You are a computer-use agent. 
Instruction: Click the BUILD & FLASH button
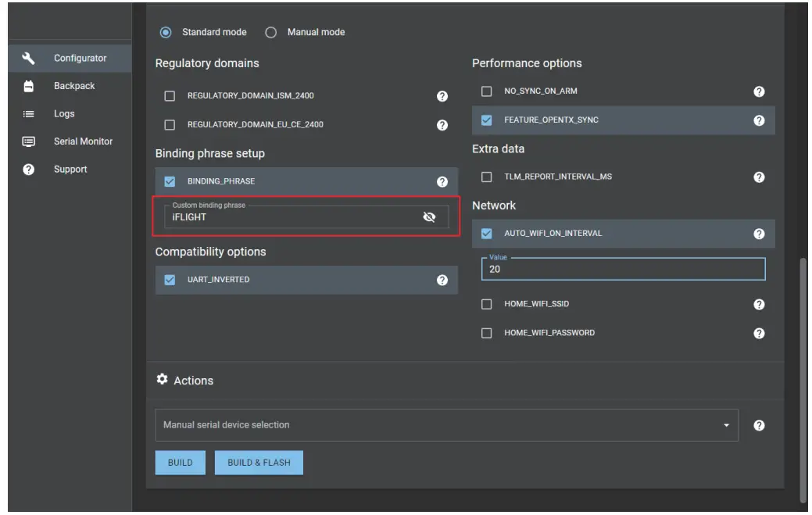[259, 463]
